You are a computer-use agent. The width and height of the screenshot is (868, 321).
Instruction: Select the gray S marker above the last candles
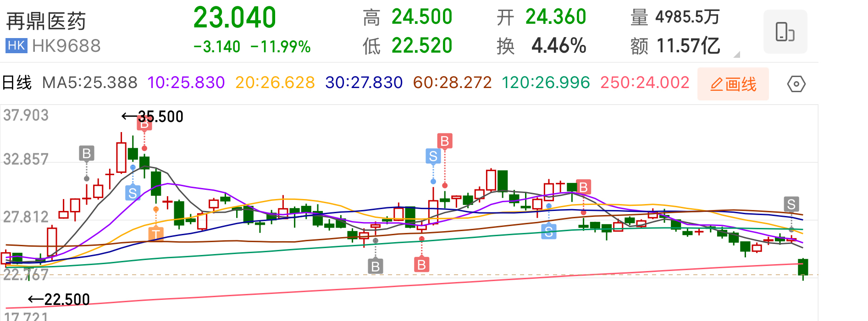click(x=791, y=204)
